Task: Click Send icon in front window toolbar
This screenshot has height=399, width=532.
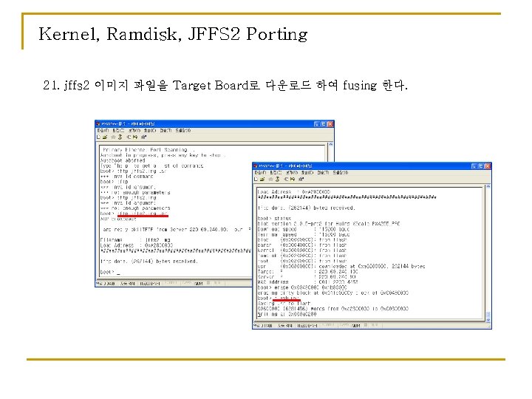Action: 286,179
